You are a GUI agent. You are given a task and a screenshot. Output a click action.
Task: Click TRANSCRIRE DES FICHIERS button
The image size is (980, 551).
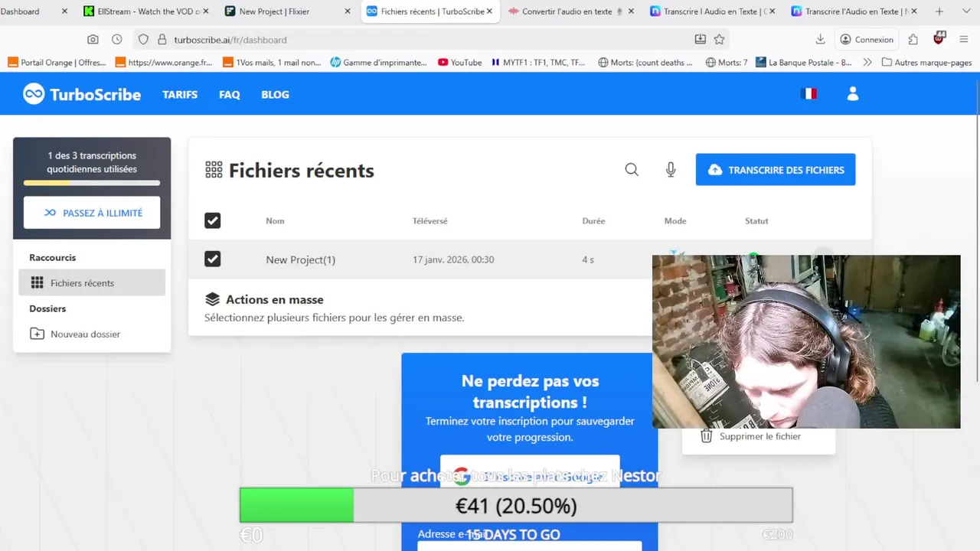[x=776, y=170]
